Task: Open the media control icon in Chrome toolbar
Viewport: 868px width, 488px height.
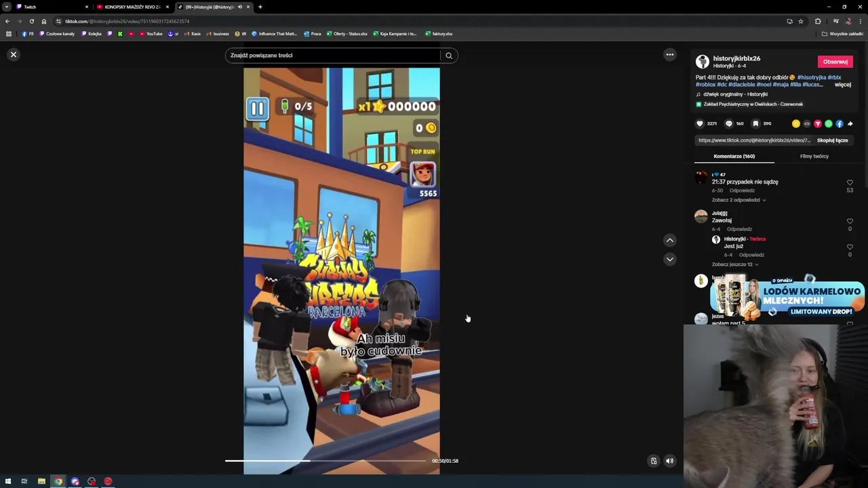Action: [835, 21]
